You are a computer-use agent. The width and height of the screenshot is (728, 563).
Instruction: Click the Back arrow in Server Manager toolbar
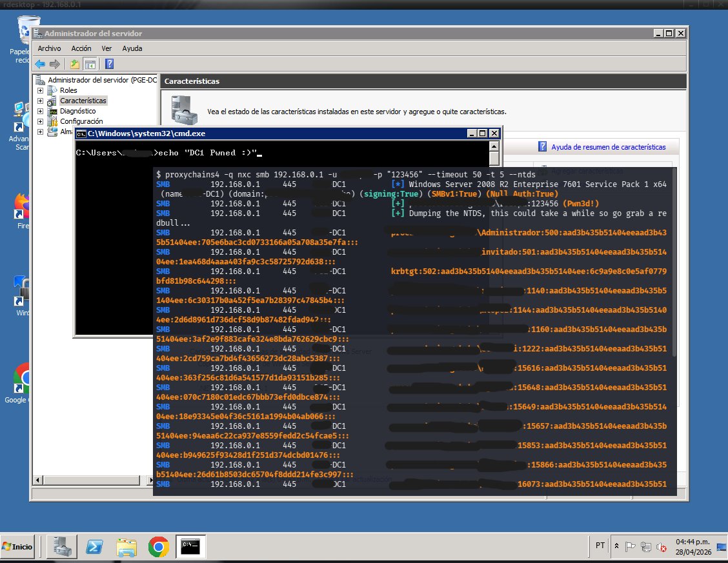tap(41, 64)
